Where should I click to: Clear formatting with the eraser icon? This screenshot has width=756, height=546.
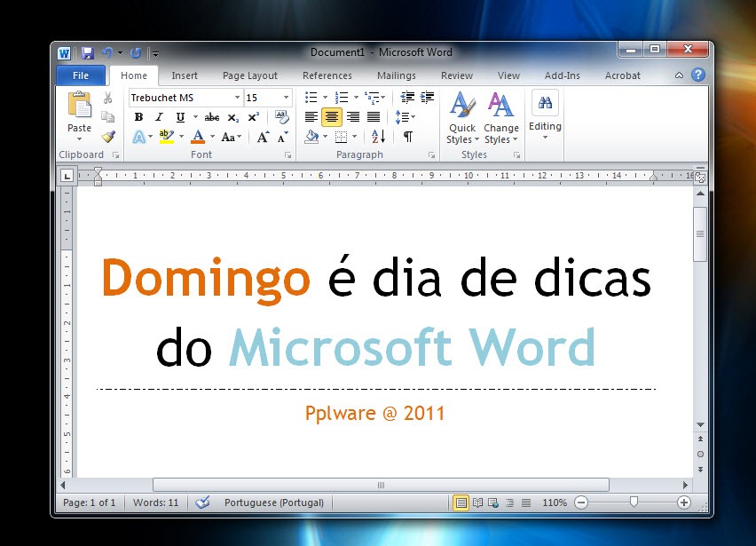point(281,116)
